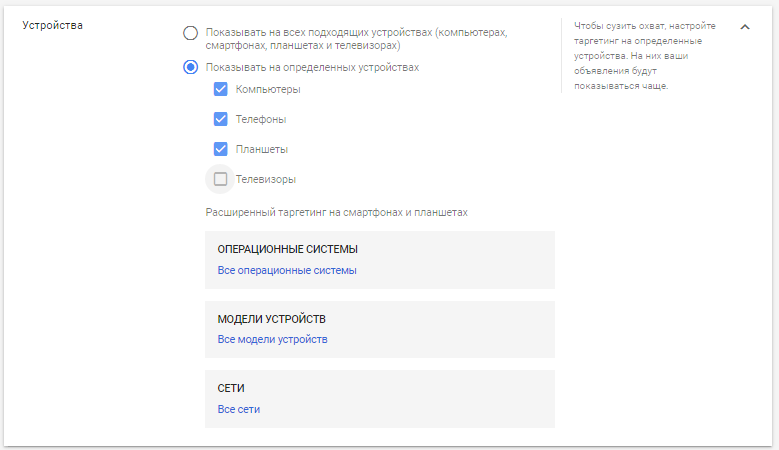Open the Все сети link
Screen dimensions: 779x450
[x=239, y=409]
